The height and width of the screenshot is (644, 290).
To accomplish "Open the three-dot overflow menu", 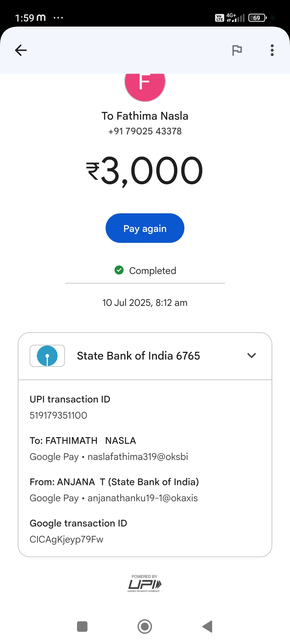I will pyautogui.click(x=272, y=50).
